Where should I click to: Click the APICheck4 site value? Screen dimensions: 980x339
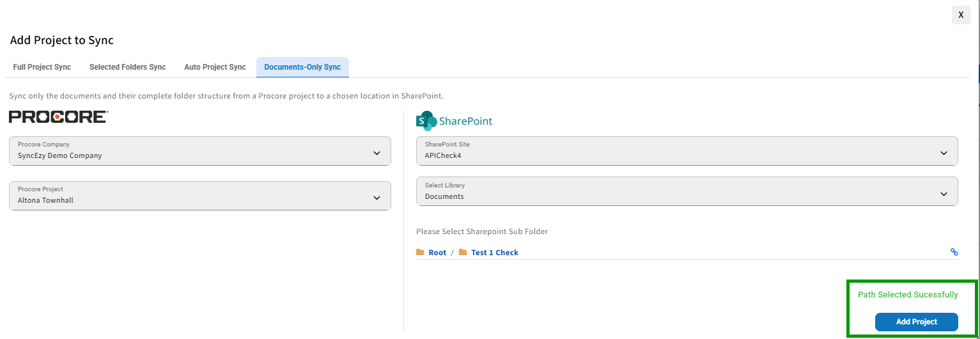443,155
